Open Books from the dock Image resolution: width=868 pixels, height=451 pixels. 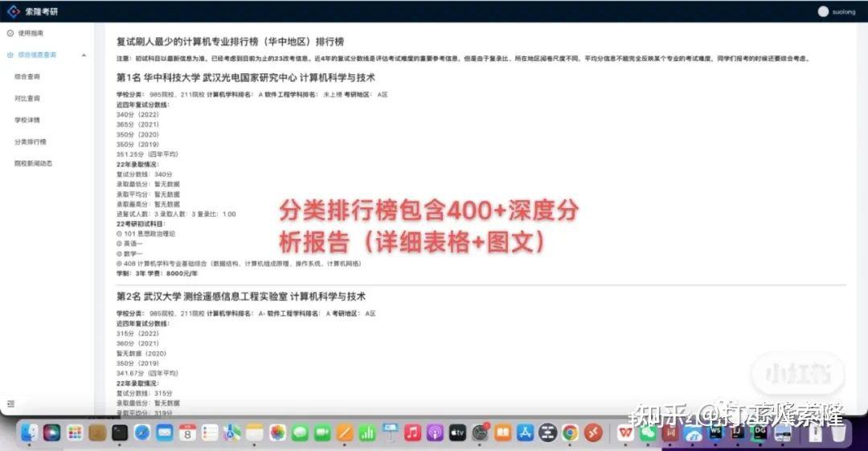click(x=502, y=433)
